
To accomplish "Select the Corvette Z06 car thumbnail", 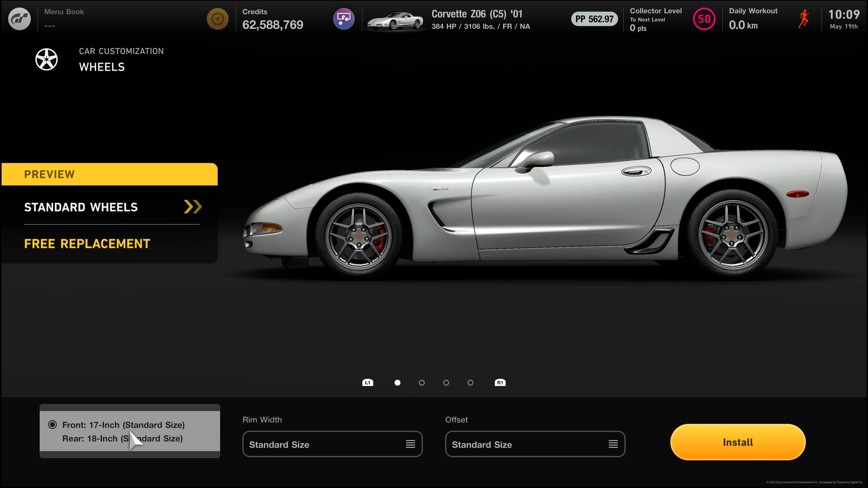I will (395, 21).
